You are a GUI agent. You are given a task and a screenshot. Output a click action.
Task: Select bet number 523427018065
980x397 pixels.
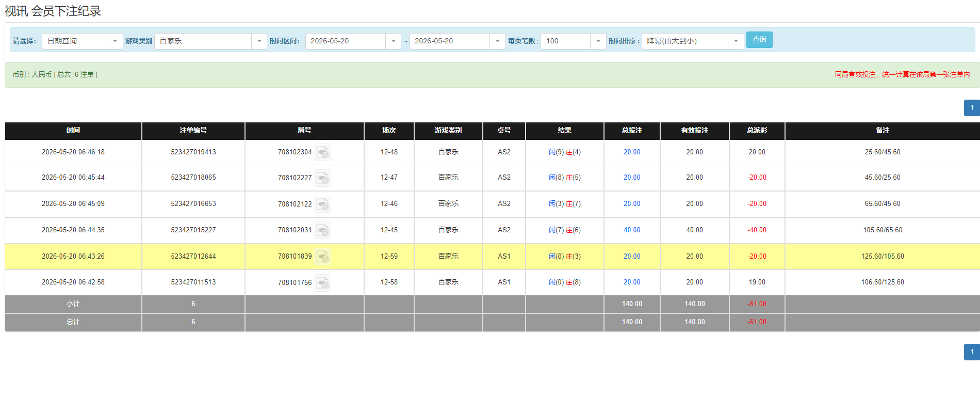(193, 178)
